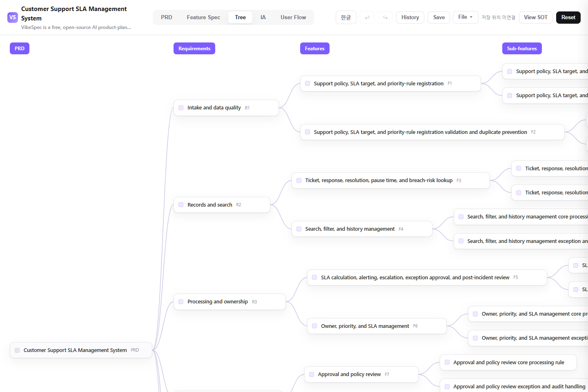Click the Requirements column header badge
588x392 pixels.
click(194, 49)
